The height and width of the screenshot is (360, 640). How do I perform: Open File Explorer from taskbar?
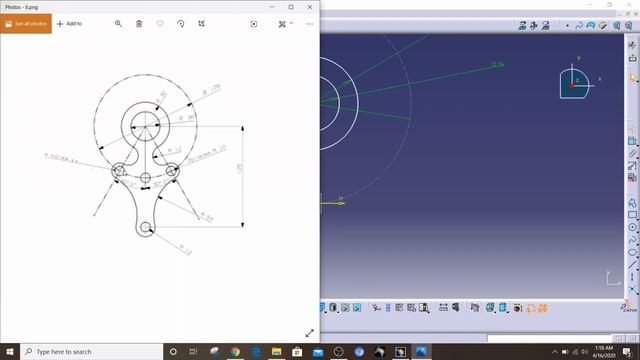coord(276,351)
